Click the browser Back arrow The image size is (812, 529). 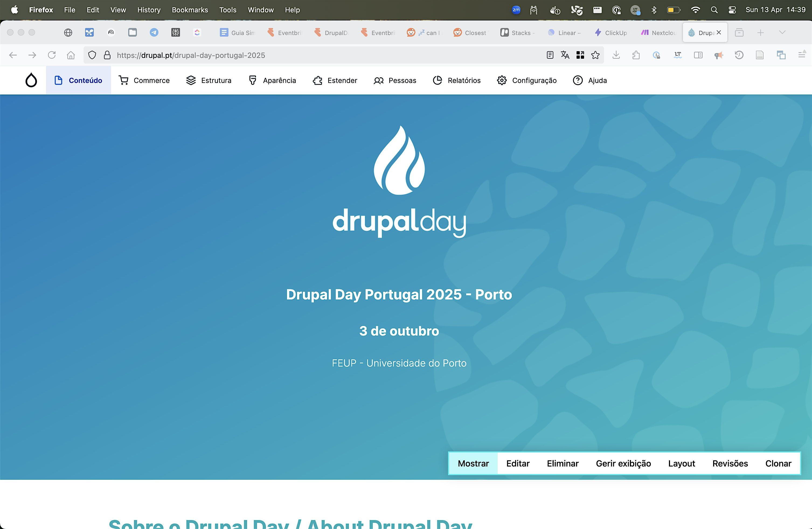13,55
